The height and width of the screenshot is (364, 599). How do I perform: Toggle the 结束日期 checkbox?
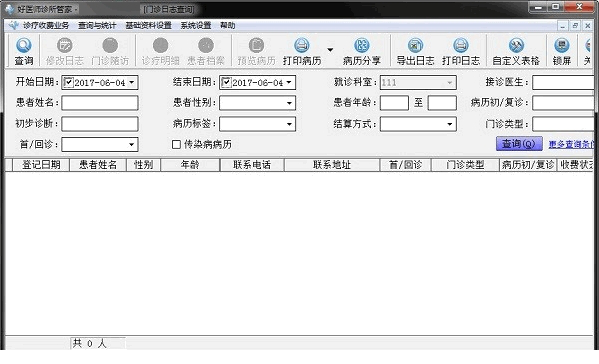pos(226,83)
